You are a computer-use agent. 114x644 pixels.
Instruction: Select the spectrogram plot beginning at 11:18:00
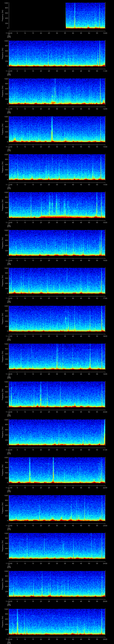click(57, 357)
